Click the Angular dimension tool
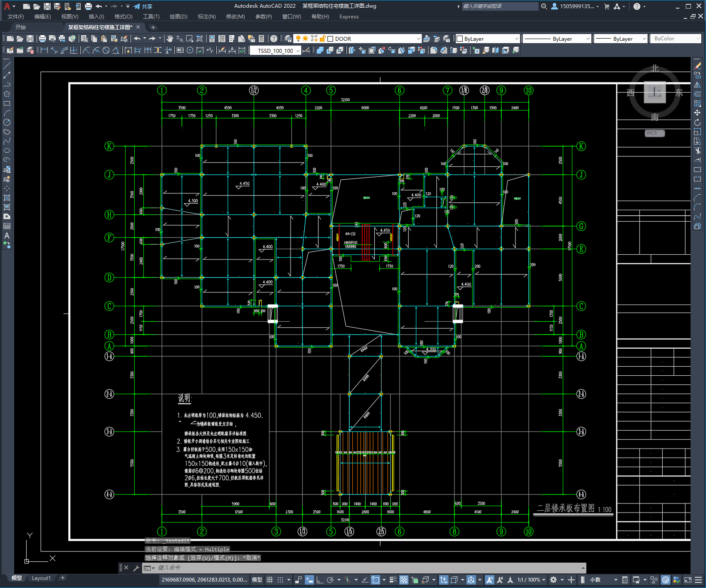 click(115, 50)
